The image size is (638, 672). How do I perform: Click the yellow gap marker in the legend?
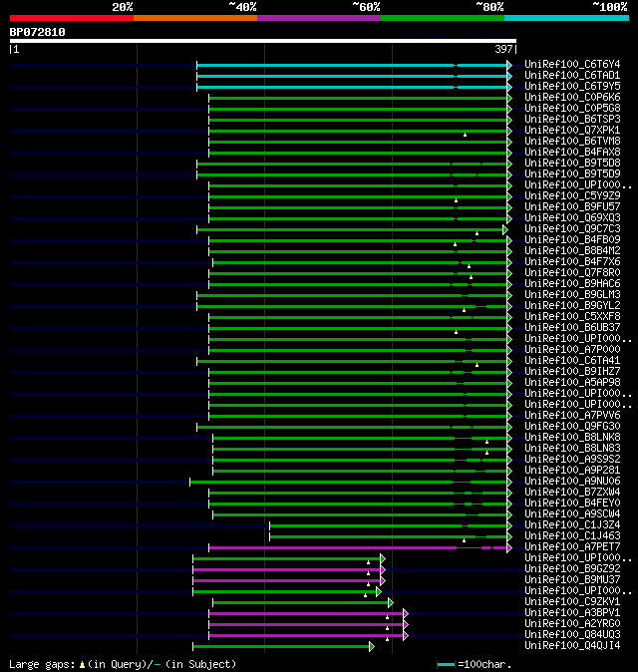[82, 665]
